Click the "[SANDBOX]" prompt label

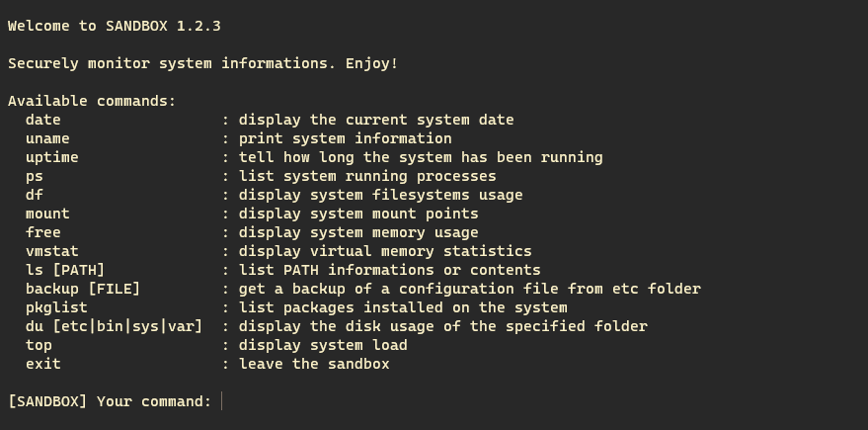point(47,401)
